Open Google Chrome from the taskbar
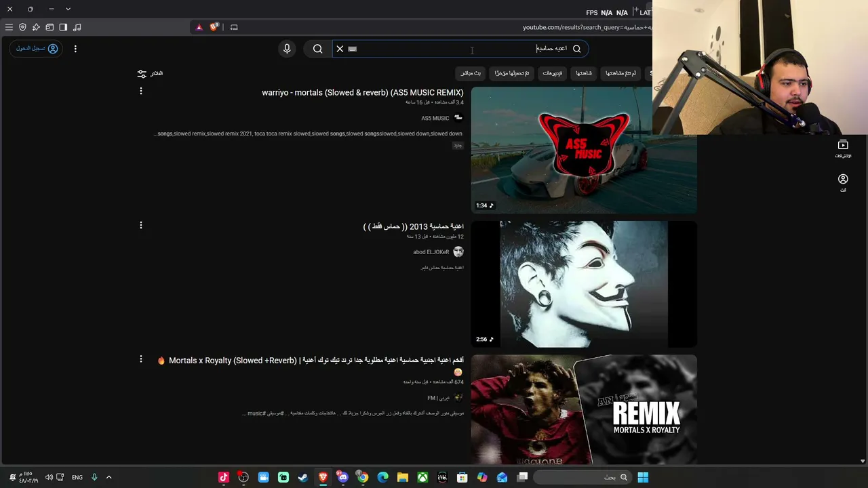Viewport: 868px width, 488px height. pos(363,477)
